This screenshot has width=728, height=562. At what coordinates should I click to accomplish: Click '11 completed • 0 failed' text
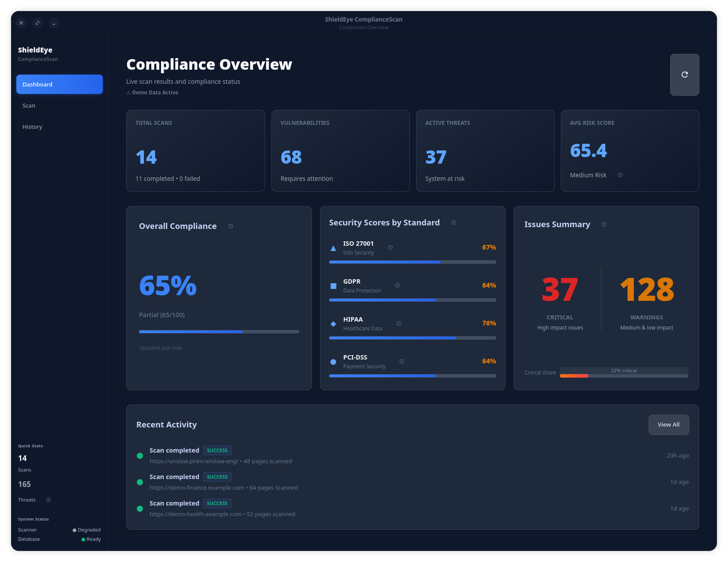[x=168, y=179]
